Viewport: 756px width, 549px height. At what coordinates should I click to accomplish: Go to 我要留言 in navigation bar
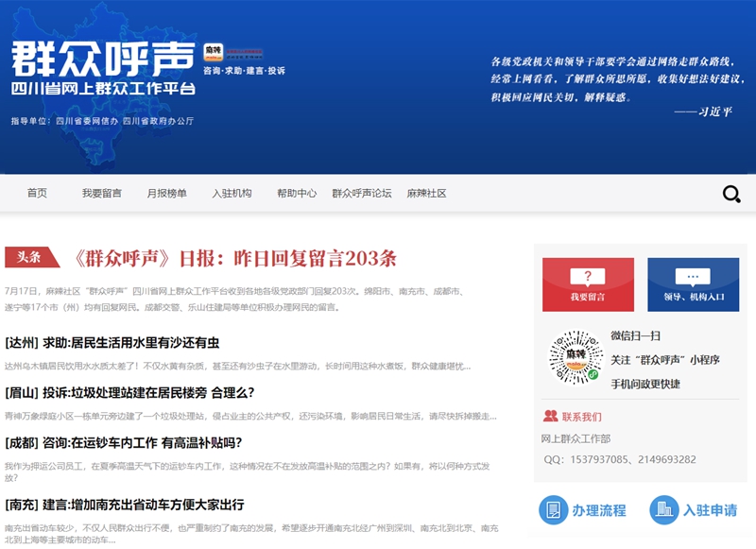(101, 194)
